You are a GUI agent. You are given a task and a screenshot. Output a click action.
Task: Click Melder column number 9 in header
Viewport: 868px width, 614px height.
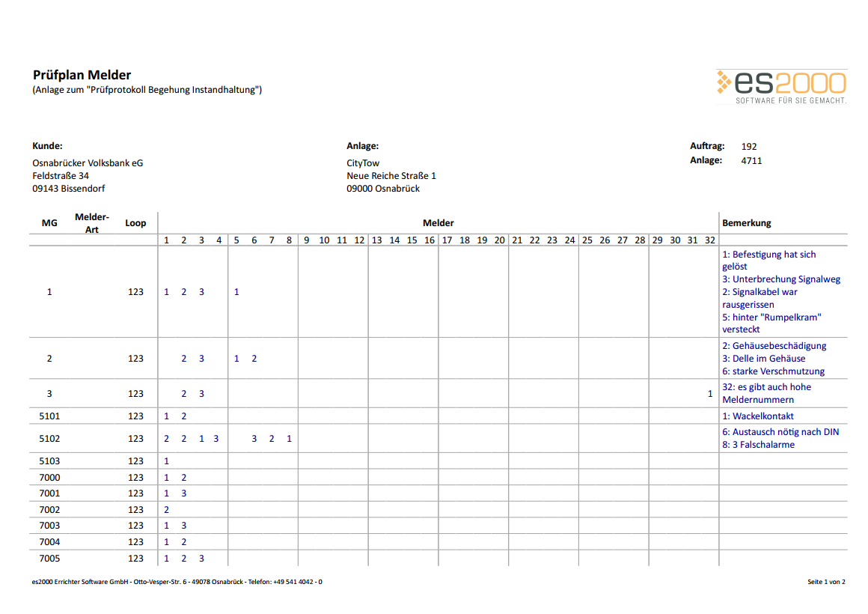coord(307,240)
